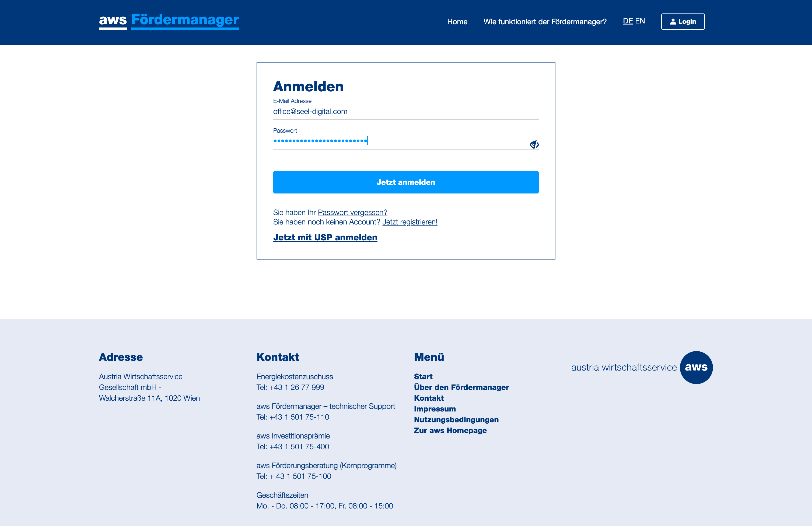Click the Anmelden heading
The width and height of the screenshot is (812, 526).
pos(308,86)
